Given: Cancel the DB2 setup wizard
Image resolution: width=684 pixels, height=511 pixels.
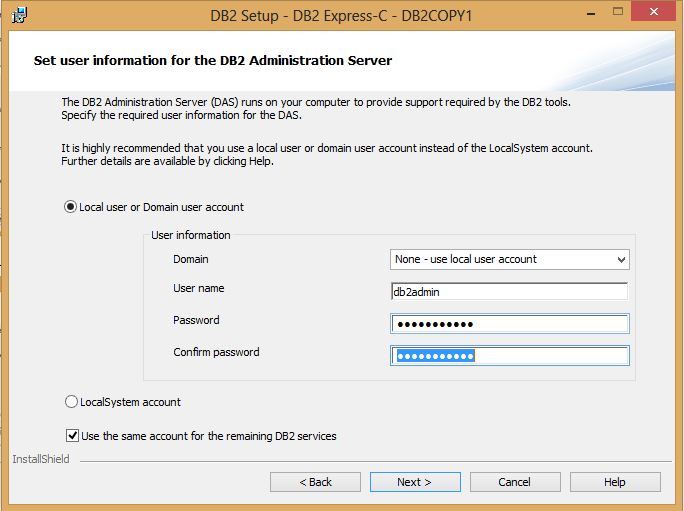Looking at the screenshot, I should click(x=515, y=482).
